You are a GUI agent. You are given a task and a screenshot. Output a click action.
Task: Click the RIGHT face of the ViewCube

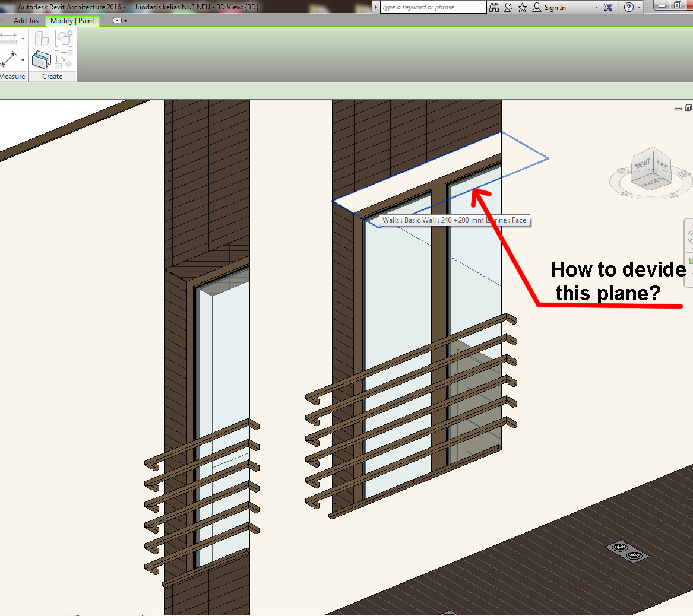click(662, 164)
